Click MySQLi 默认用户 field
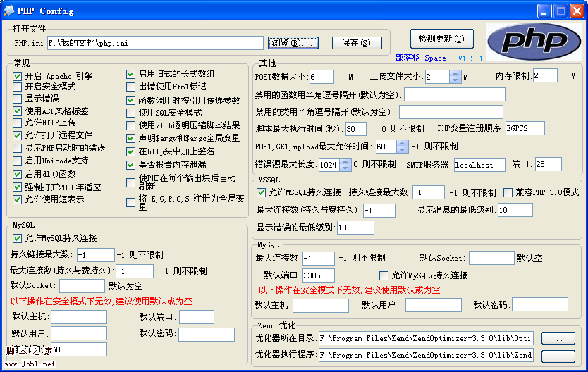Image resolution: width=588 pixels, height=372 pixels. (x=433, y=305)
